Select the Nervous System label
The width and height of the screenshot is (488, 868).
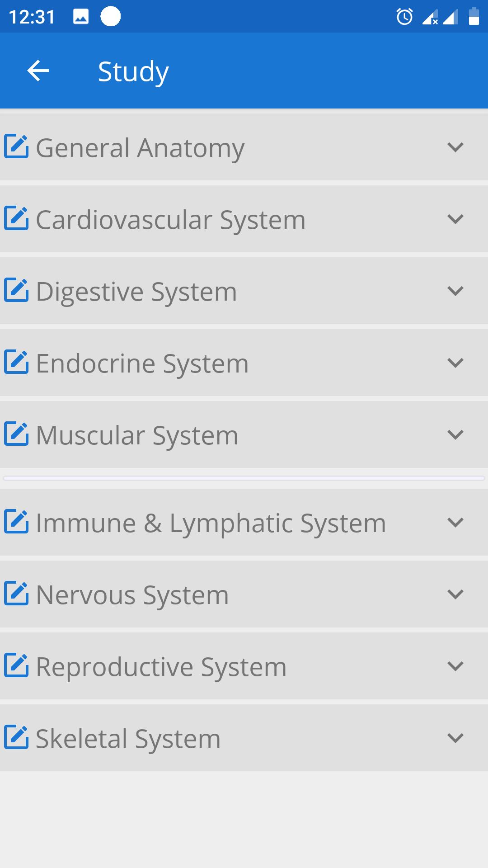(132, 595)
